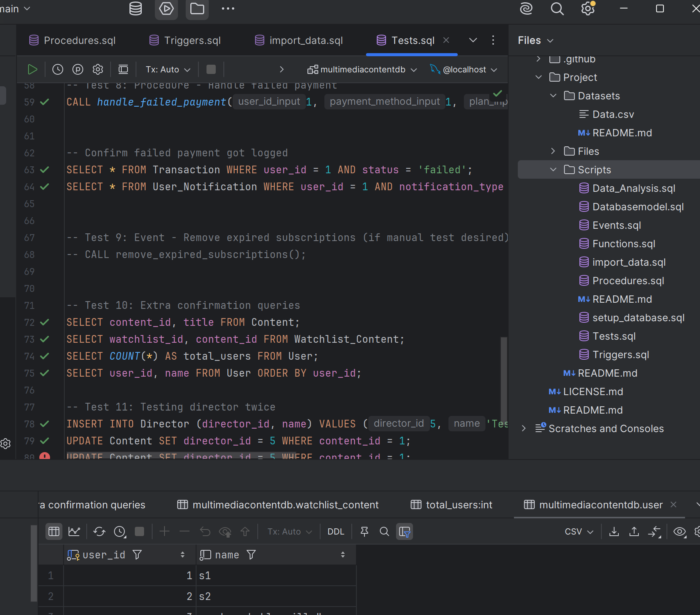Open setup_database.sql in file tree
The height and width of the screenshot is (615, 700).
632,318
